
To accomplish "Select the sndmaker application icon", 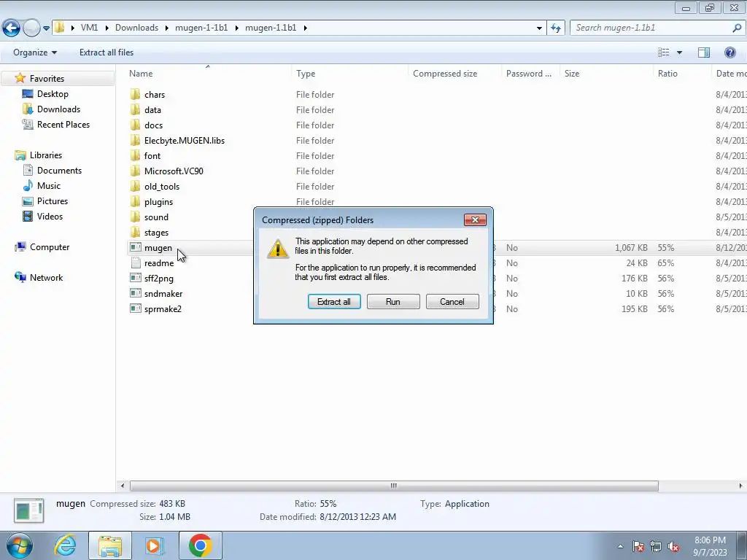I will (135, 293).
